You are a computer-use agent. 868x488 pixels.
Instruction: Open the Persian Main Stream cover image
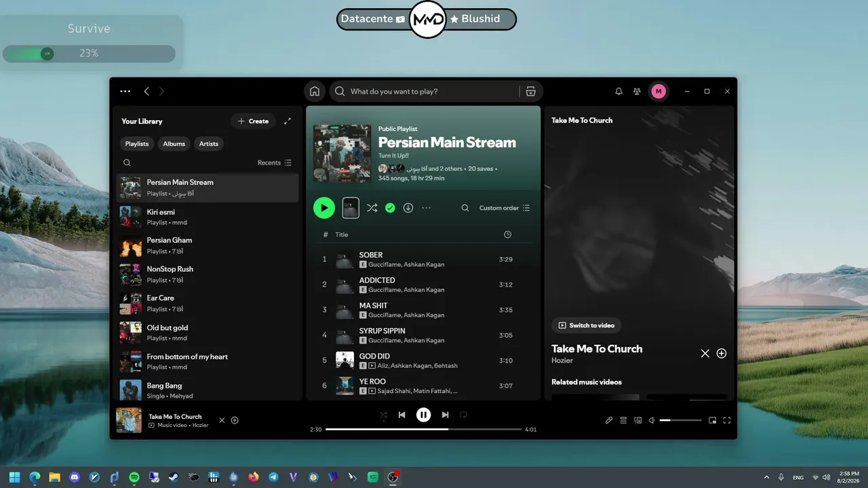pyautogui.click(x=342, y=154)
